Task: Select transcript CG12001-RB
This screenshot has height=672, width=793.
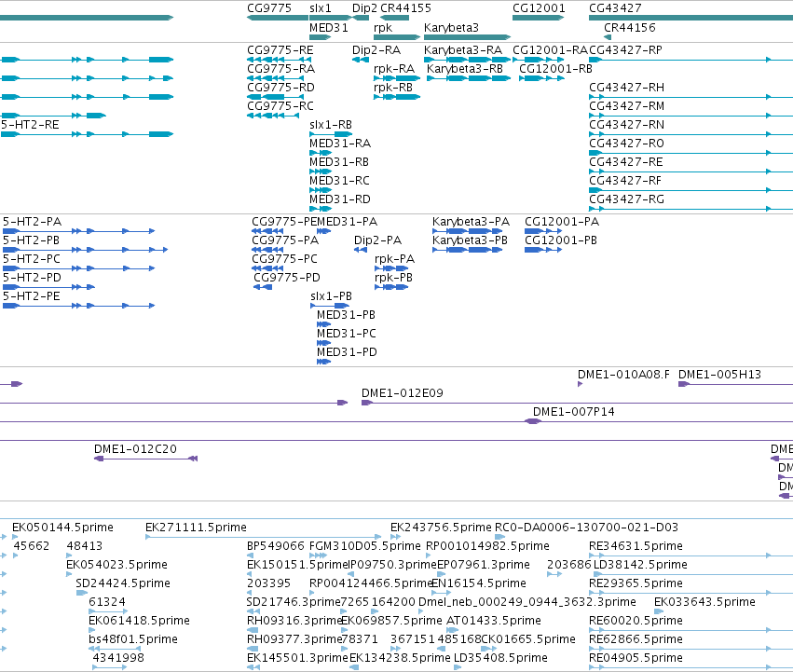Action: pyautogui.click(x=555, y=69)
